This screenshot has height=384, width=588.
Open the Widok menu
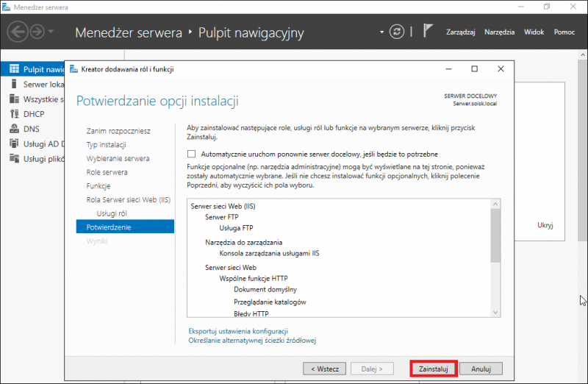(534, 32)
